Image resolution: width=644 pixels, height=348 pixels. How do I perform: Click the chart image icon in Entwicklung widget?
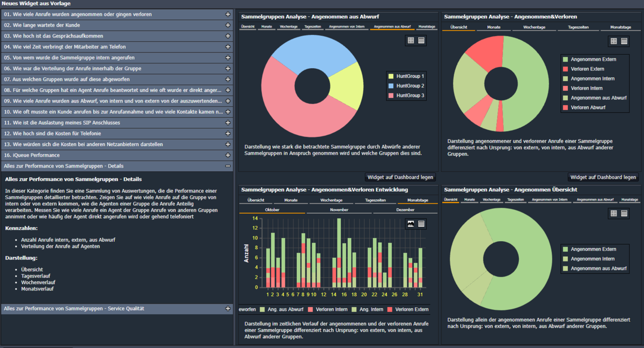click(x=411, y=223)
